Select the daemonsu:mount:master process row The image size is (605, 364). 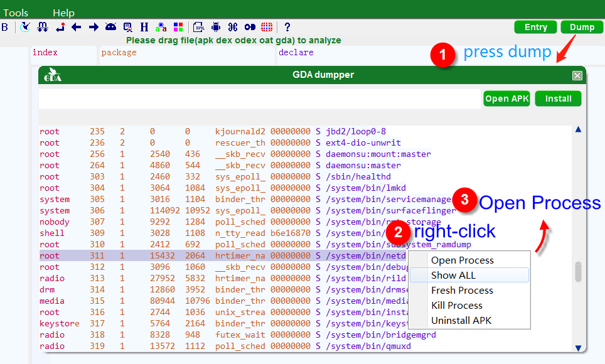point(305,154)
